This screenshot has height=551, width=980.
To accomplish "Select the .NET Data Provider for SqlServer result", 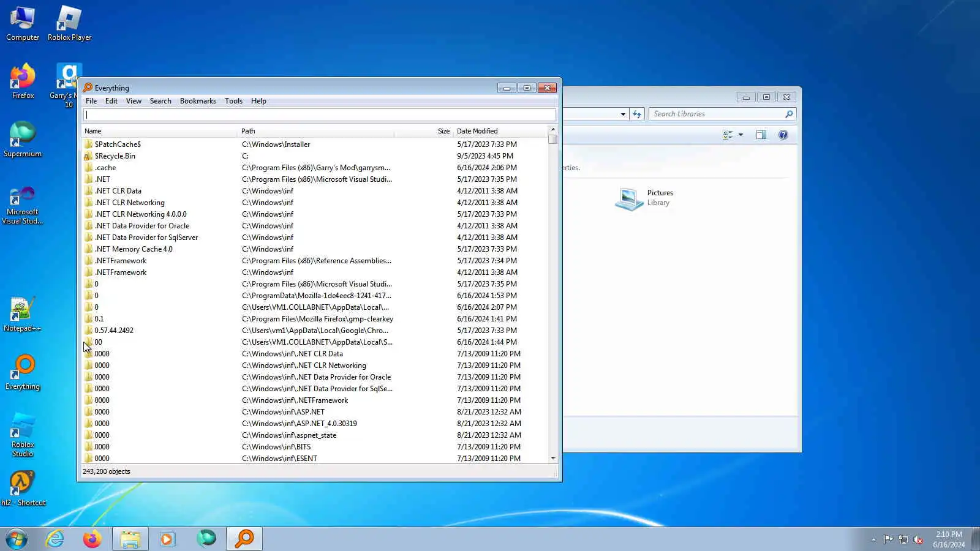I will (146, 238).
